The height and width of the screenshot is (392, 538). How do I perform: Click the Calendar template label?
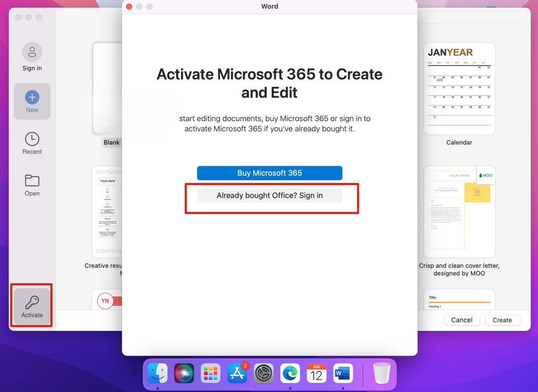459,142
